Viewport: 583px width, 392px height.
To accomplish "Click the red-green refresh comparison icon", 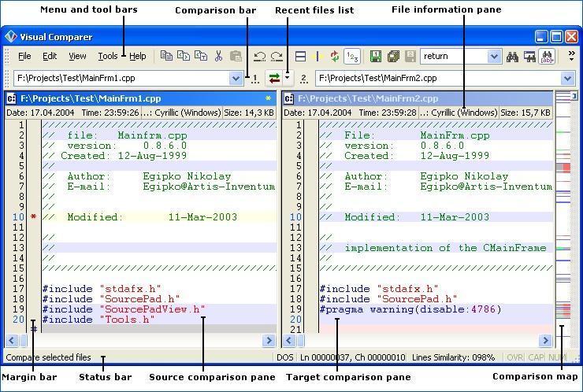I will tap(335, 57).
